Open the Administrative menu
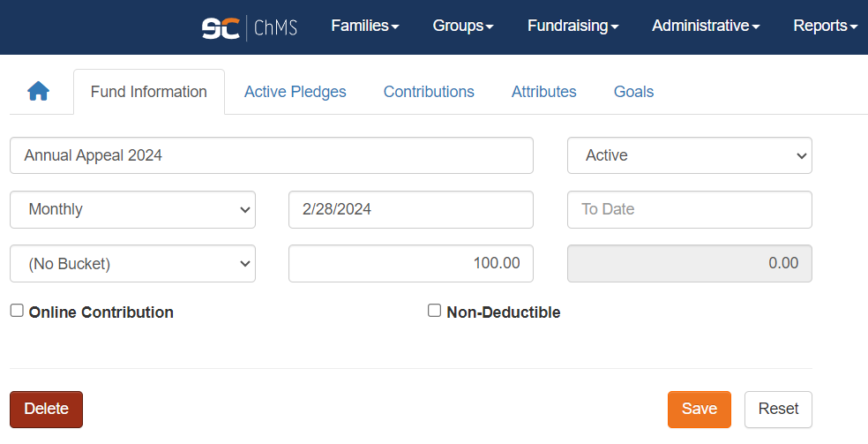 click(706, 26)
